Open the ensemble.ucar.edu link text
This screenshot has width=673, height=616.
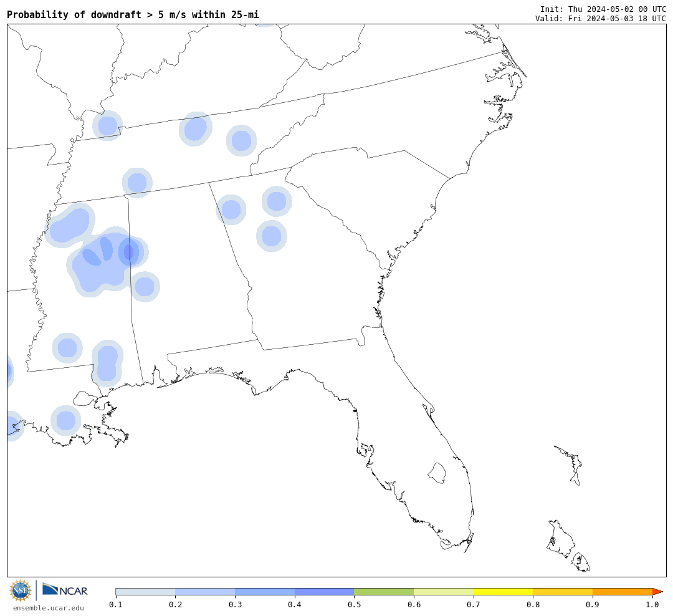(x=49, y=608)
